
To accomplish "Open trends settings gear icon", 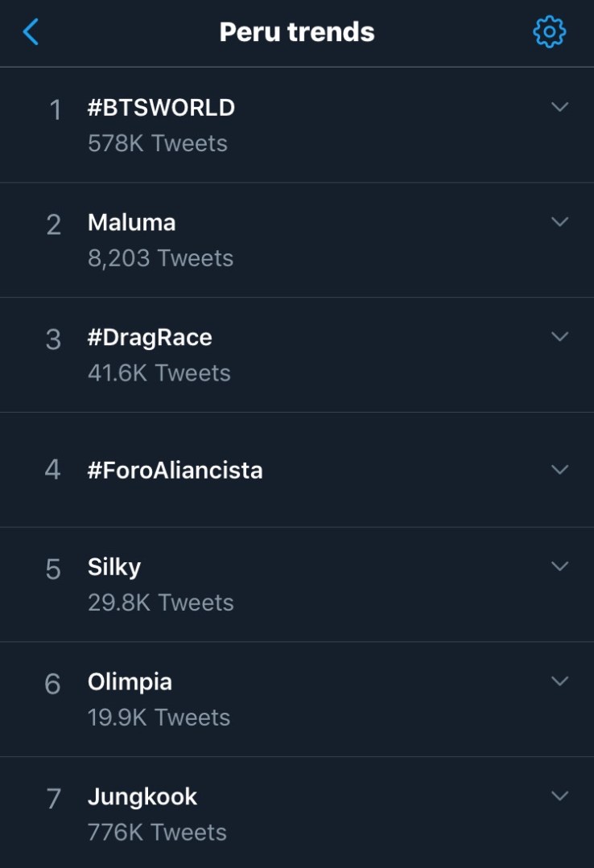I will (549, 32).
